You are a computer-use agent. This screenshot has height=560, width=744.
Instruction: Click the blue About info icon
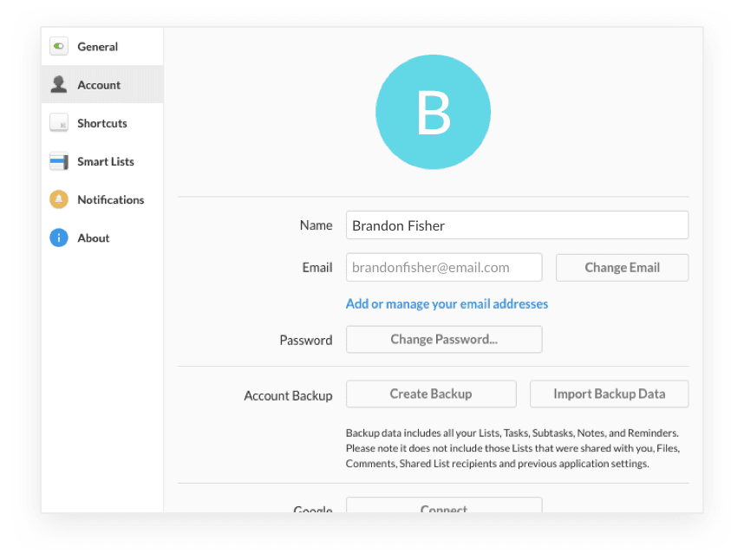[x=59, y=238]
